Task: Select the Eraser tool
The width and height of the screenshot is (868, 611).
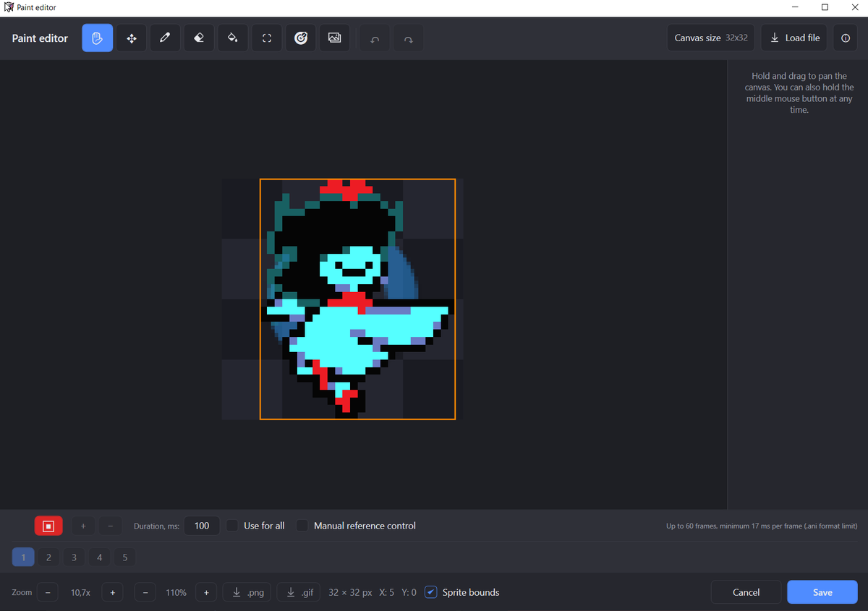Action: (199, 38)
